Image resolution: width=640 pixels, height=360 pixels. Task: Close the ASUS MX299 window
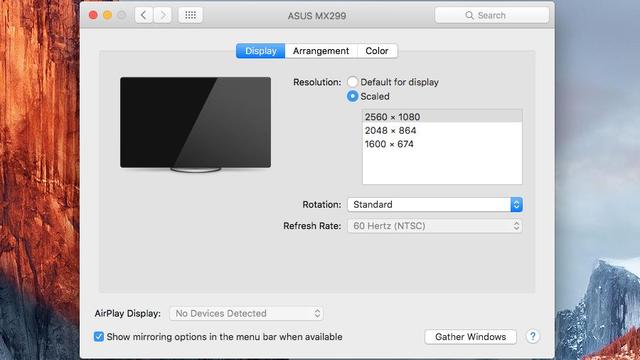coord(93,16)
